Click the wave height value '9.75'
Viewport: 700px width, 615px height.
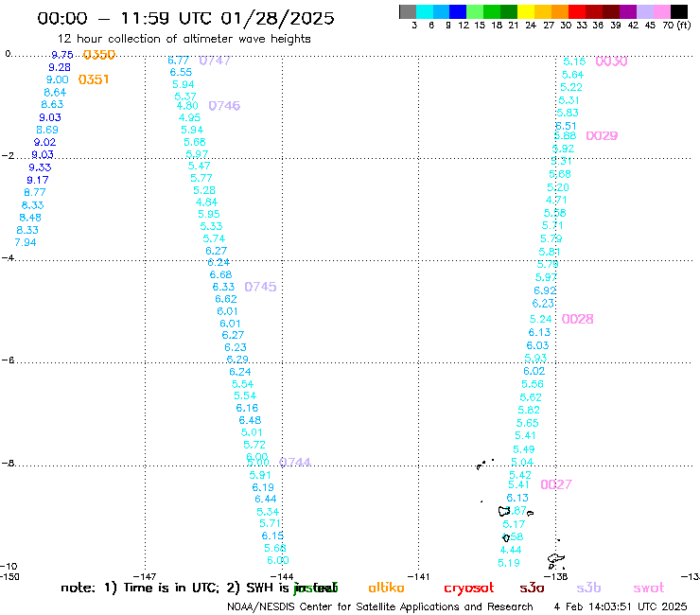pyautogui.click(x=62, y=55)
